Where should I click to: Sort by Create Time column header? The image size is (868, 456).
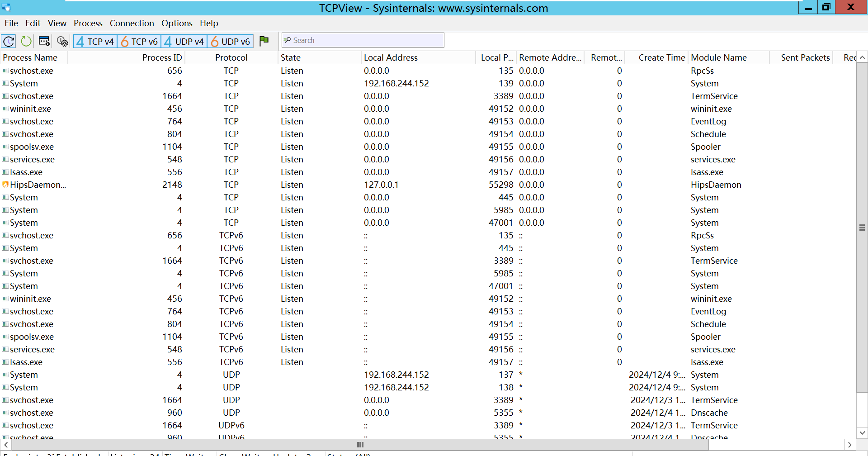point(656,57)
